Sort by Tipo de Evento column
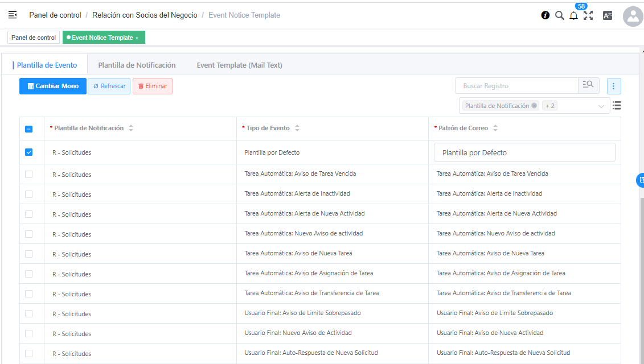 [297, 129]
